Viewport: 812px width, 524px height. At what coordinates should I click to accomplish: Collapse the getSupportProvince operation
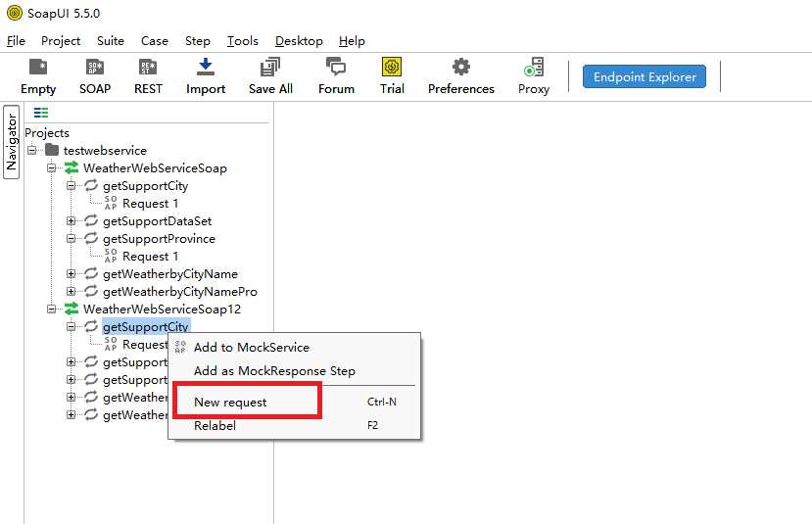(x=72, y=238)
